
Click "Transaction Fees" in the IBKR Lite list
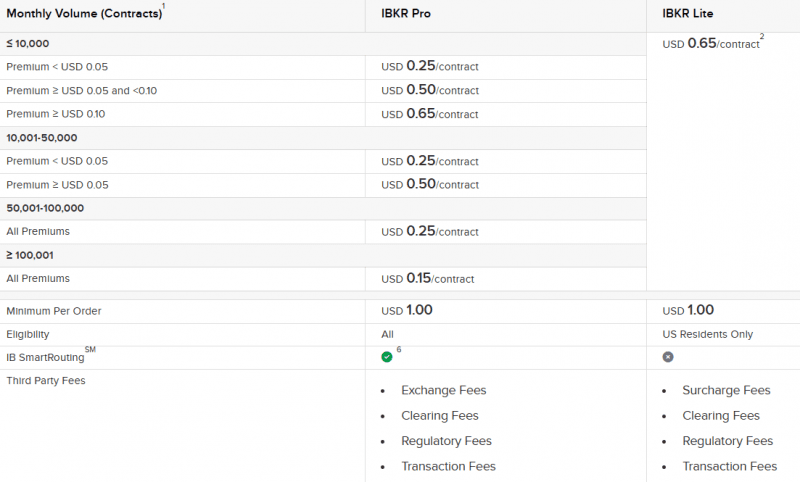coord(730,466)
